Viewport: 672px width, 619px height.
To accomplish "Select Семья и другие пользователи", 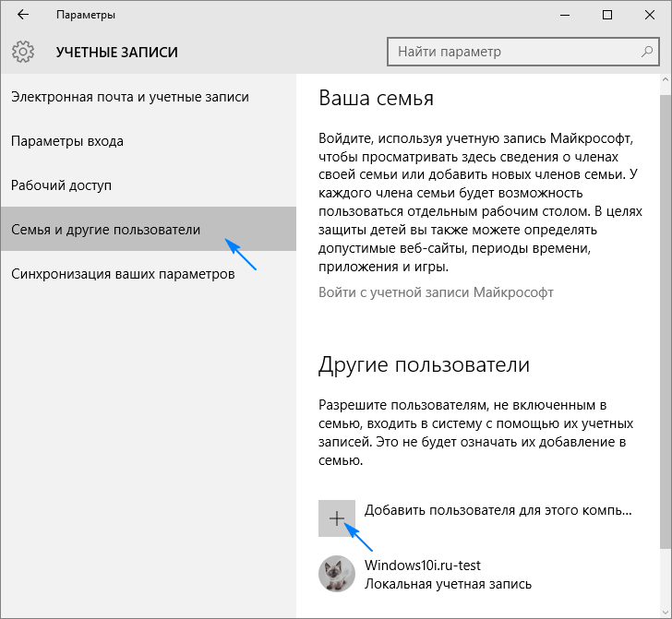I will coord(105,230).
